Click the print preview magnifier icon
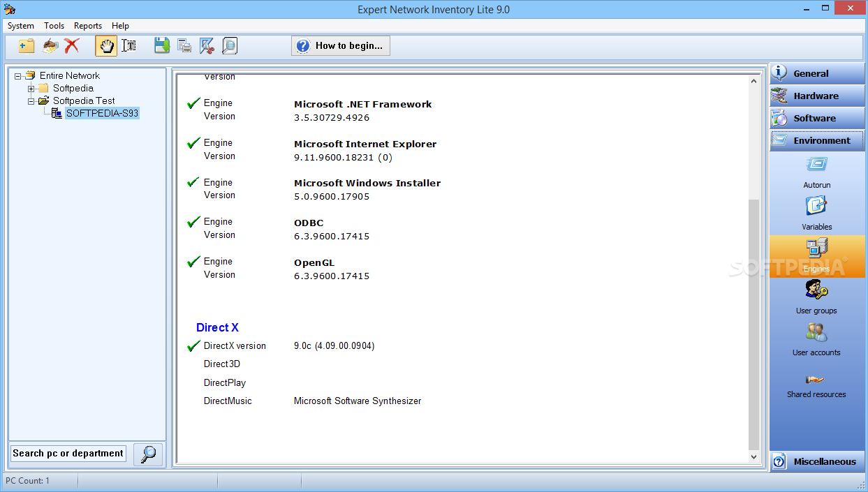Viewport: 868px width, 492px height. (229, 46)
